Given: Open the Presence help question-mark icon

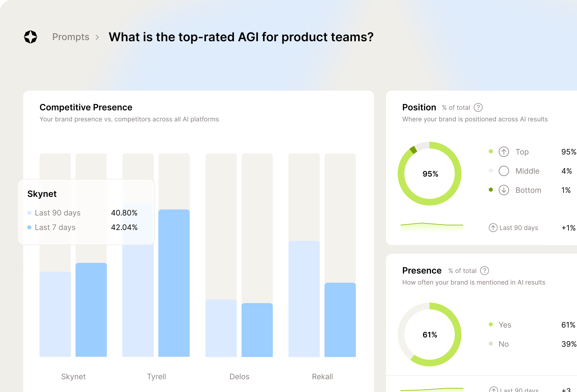Looking at the screenshot, I should coord(484,271).
